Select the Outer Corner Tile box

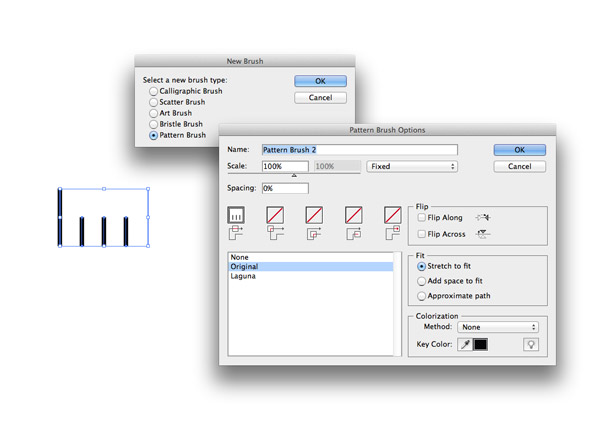click(275, 215)
